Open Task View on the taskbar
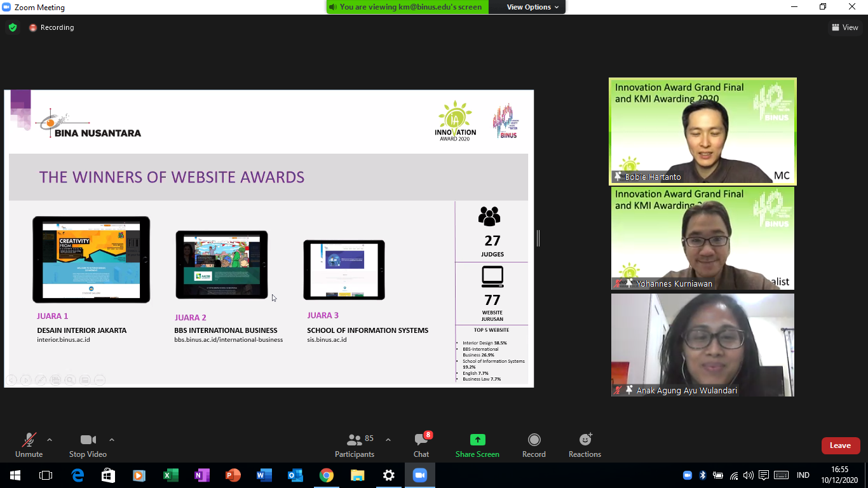This screenshot has height=488, width=868. (x=46, y=475)
